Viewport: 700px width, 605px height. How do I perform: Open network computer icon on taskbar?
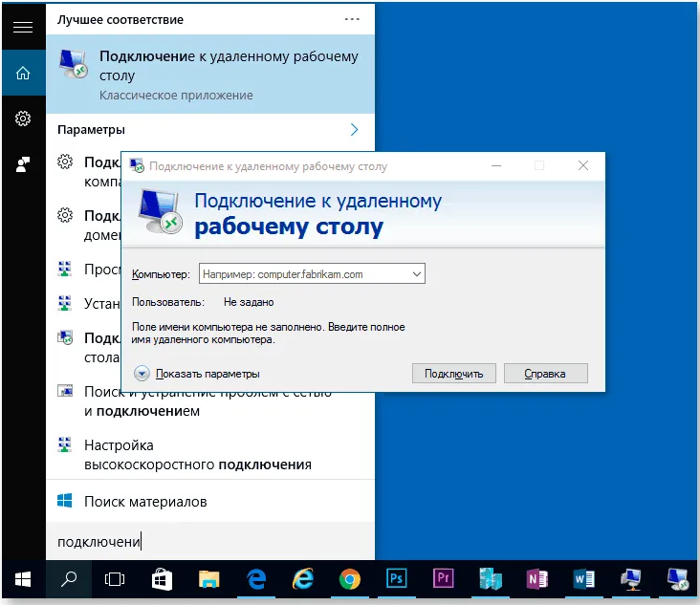pos(631,579)
